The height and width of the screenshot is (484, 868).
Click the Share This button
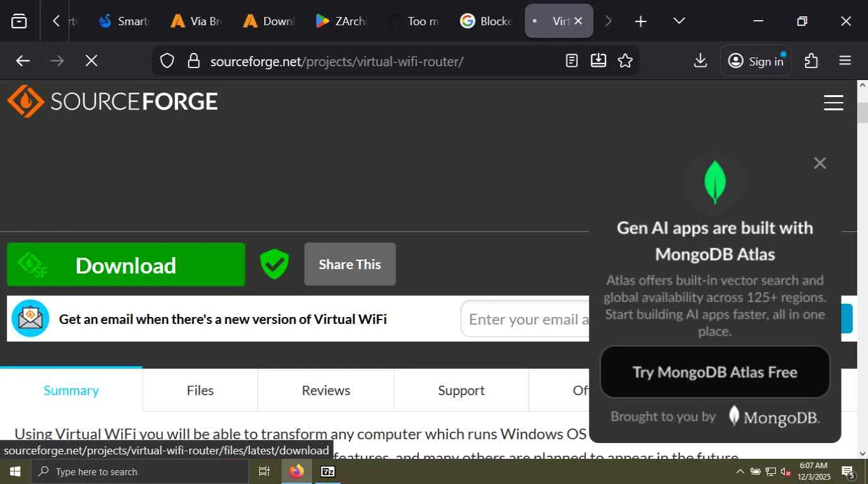(x=350, y=264)
